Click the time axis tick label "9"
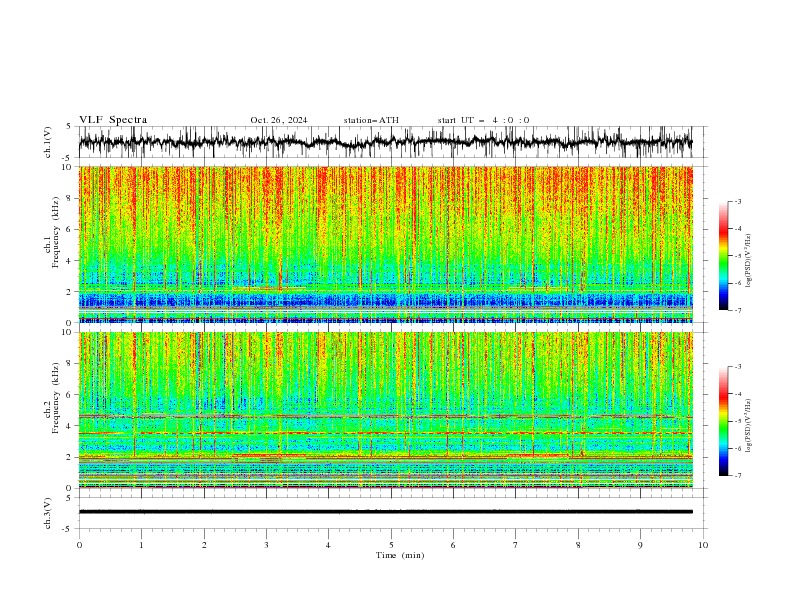 [x=640, y=545]
